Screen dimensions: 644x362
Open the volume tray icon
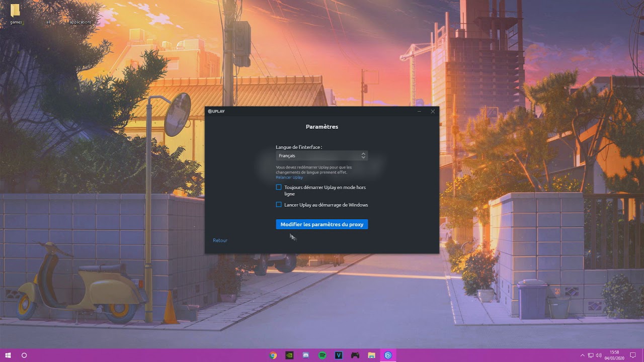pyautogui.click(x=599, y=355)
